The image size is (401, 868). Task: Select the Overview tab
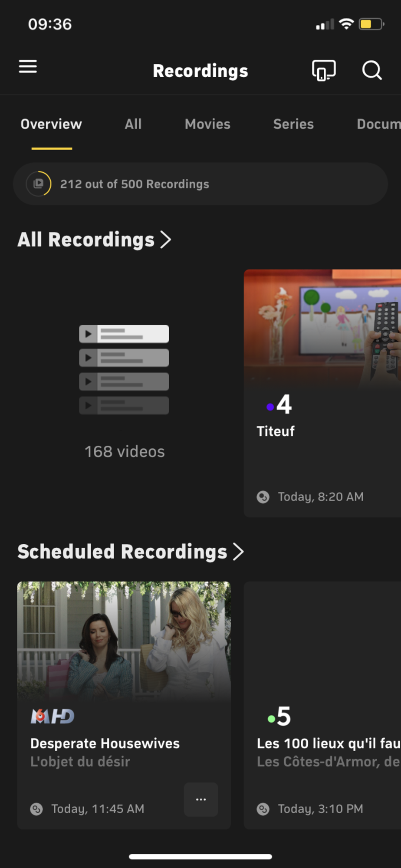(x=51, y=124)
